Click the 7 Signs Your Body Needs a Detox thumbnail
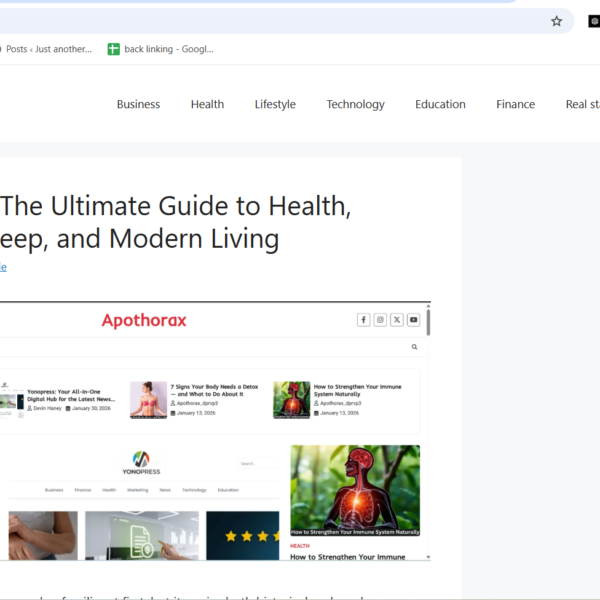Screen dimensions: 600x600 pos(148,399)
